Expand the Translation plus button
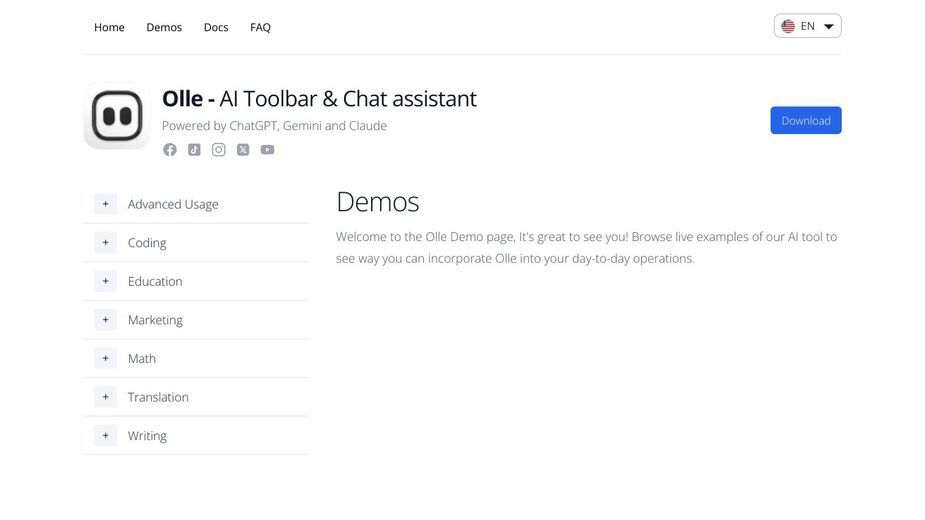Image resolution: width=925 pixels, height=520 pixels. pyautogui.click(x=106, y=397)
